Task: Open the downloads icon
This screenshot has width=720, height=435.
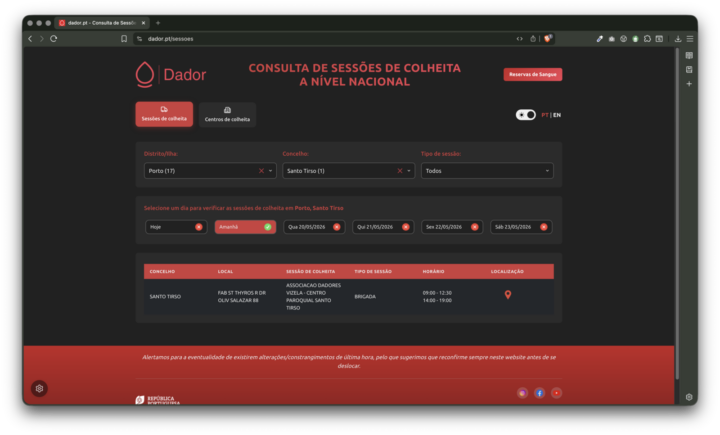Action: (678, 39)
